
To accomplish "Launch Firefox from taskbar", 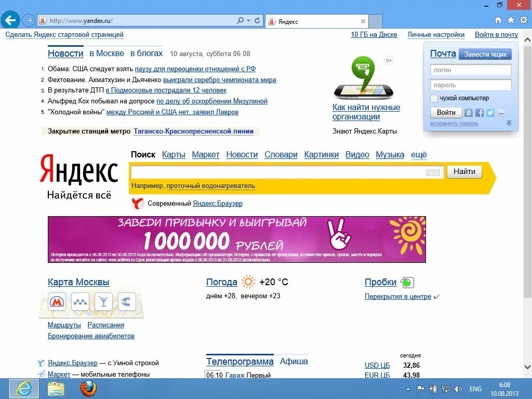I will pyautogui.click(x=88, y=389).
